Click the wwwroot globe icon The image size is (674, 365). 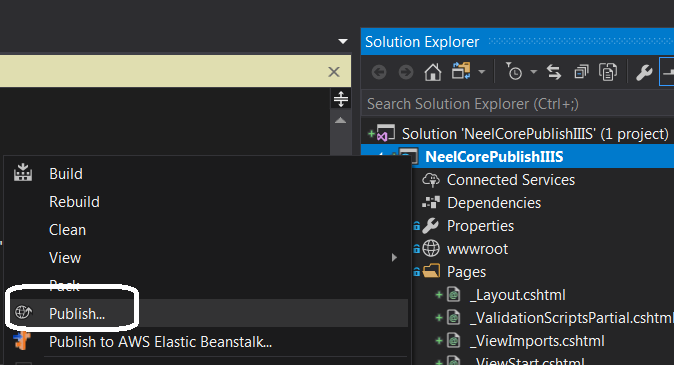[431, 248]
